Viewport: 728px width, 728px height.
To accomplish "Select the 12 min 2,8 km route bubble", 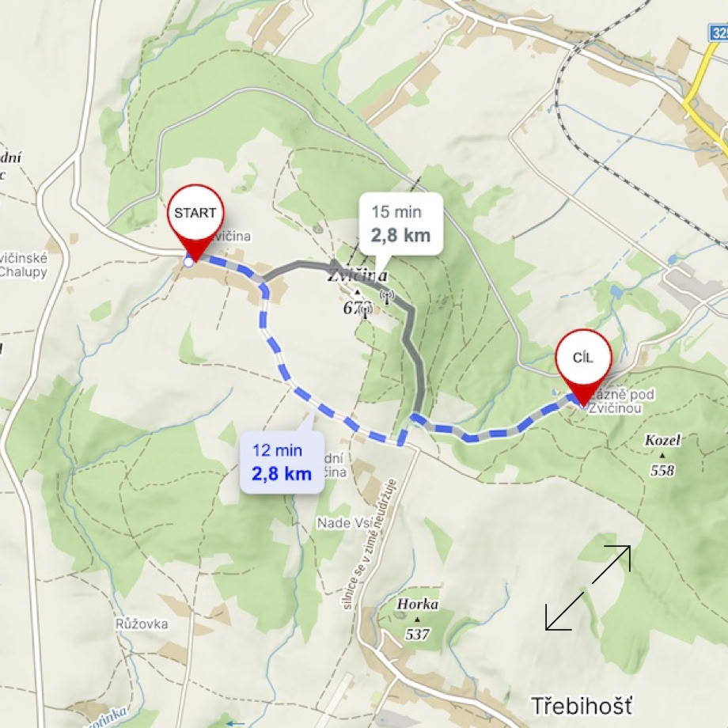I will tap(282, 461).
